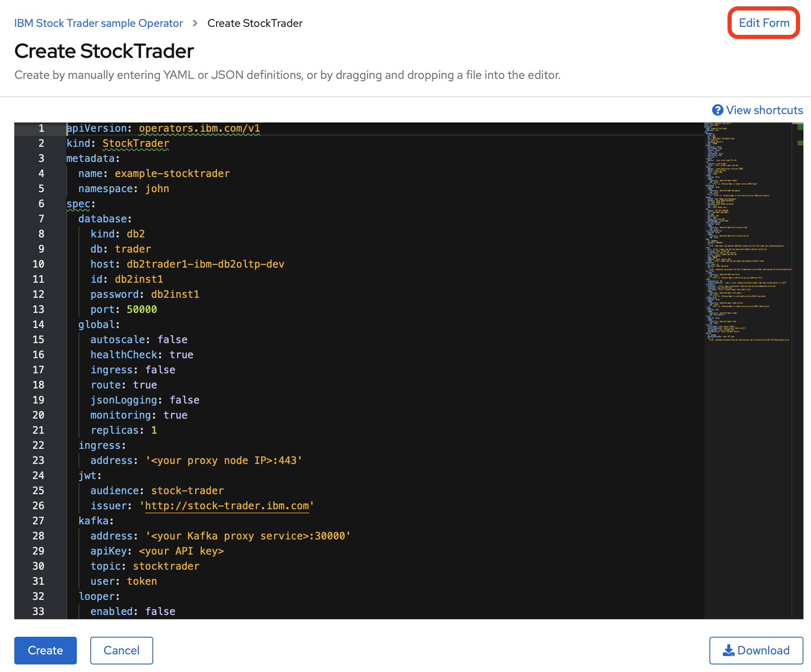Go to IBM Stock Trader sample Operator
811x672 pixels.
[x=99, y=23]
